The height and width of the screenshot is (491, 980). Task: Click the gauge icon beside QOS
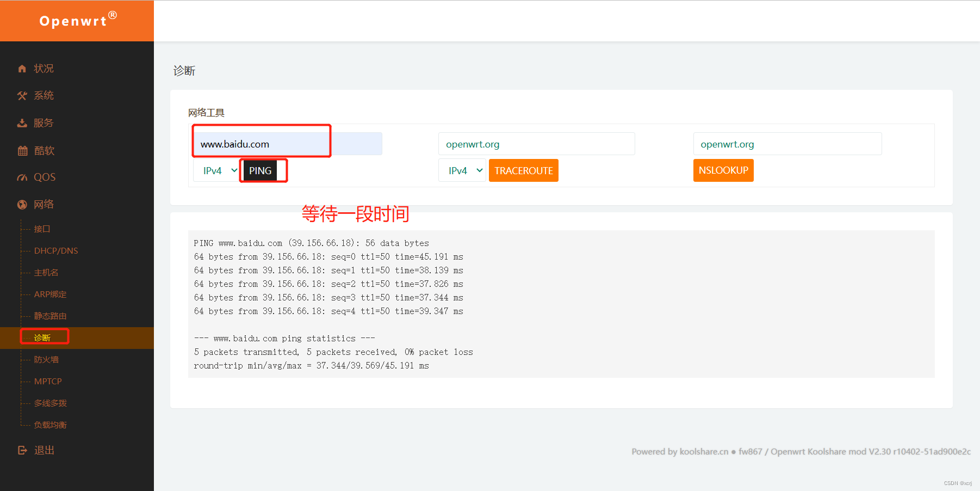[22, 177]
